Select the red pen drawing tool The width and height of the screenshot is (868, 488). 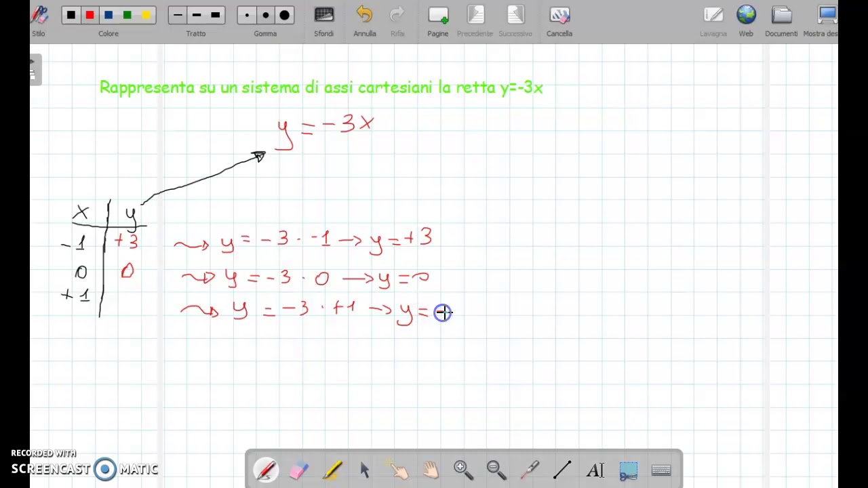pos(266,469)
